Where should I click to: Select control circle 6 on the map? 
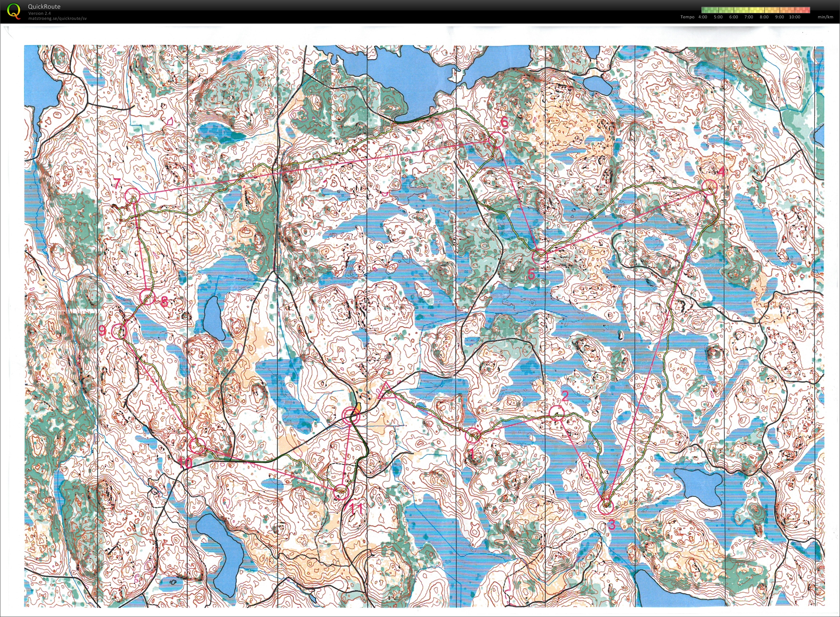tap(496, 139)
